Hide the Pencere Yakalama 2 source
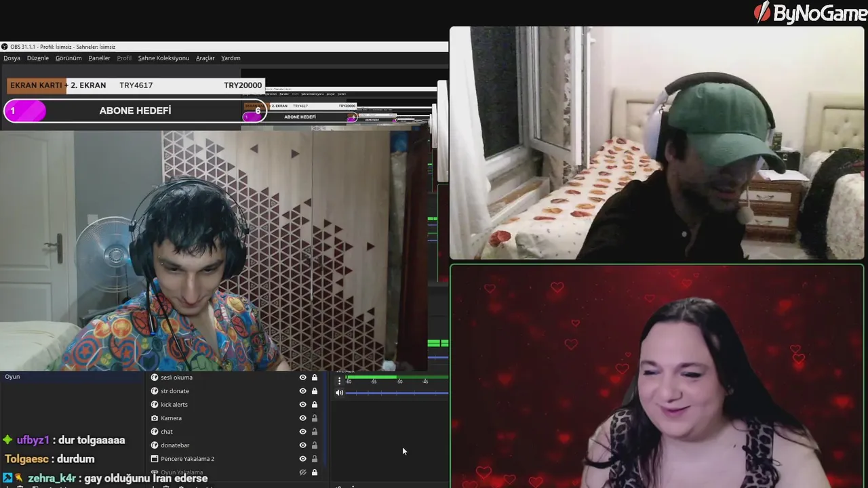Screen dimensions: 868x488 pyautogui.click(x=303, y=459)
